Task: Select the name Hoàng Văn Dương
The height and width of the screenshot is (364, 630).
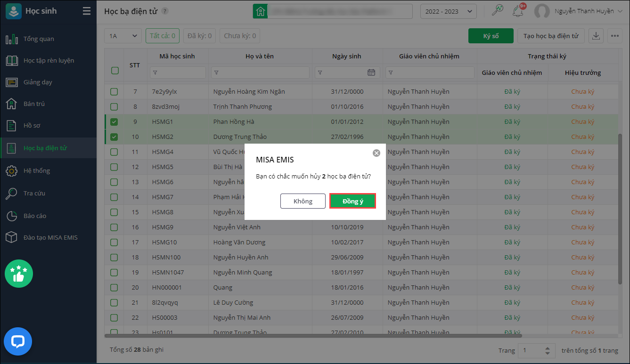Action: (x=239, y=243)
